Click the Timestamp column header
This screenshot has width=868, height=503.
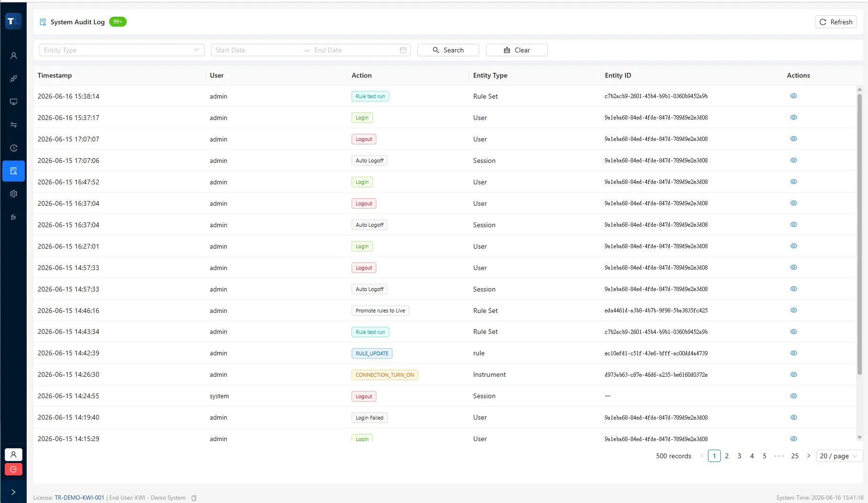(55, 75)
